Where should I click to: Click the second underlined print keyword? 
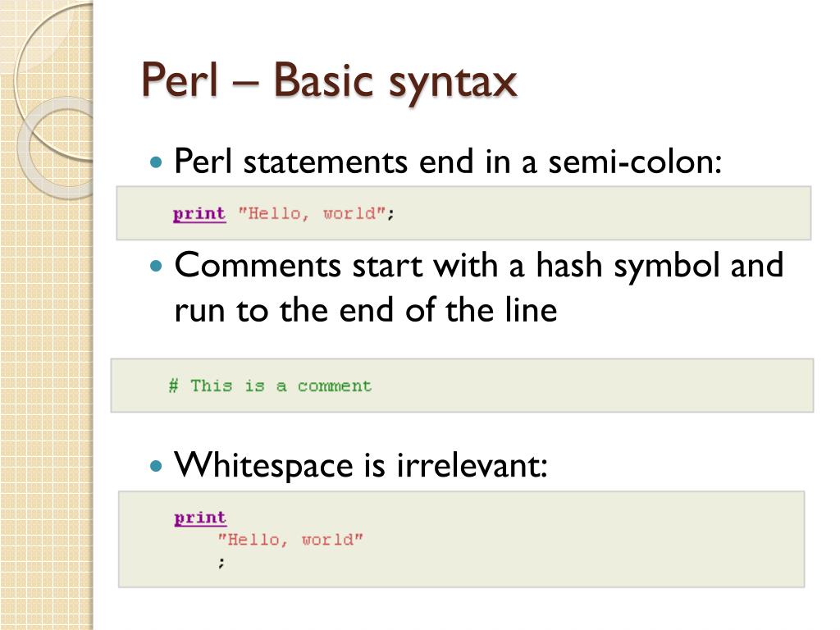point(200,518)
